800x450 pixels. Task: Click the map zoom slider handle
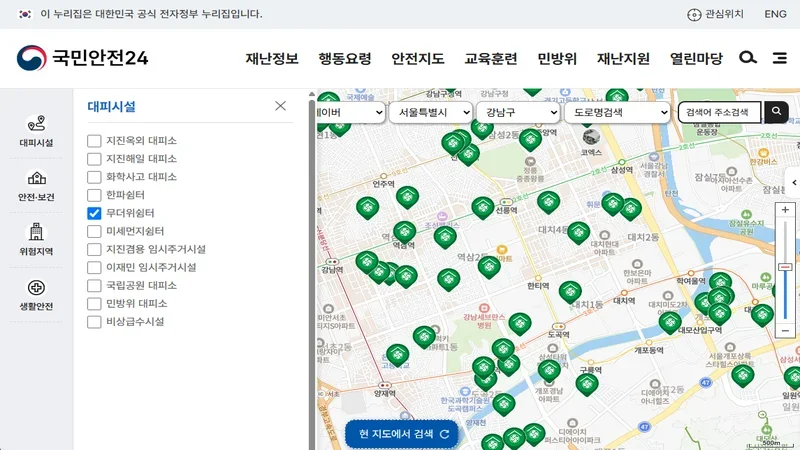pos(785,267)
